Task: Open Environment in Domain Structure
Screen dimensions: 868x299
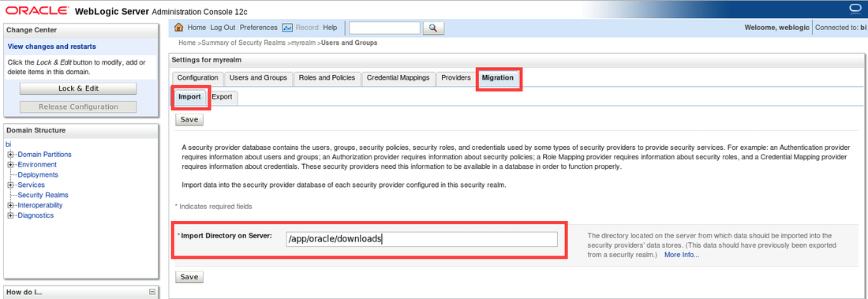Action: [37, 164]
